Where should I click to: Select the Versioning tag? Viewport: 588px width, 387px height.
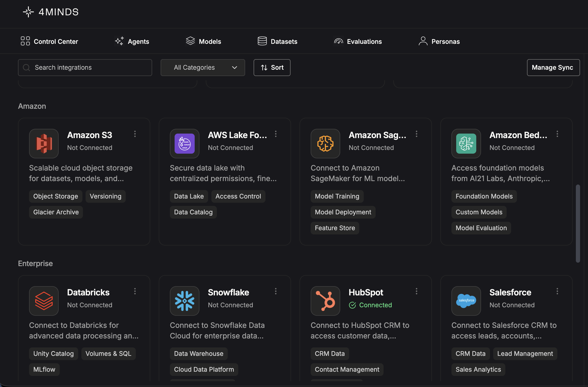click(x=106, y=196)
